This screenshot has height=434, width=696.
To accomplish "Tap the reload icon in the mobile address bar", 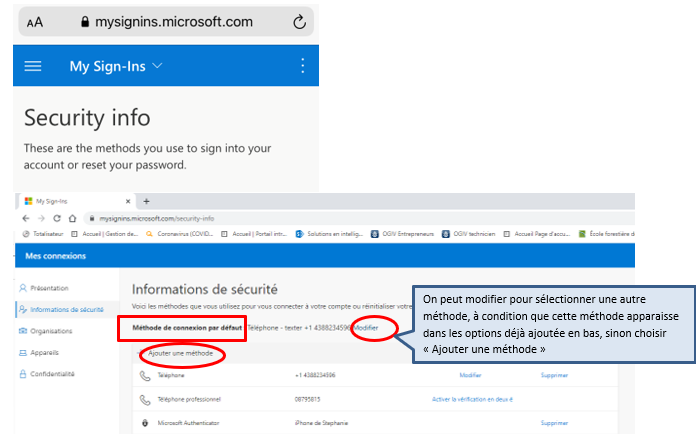I will tap(300, 22).
